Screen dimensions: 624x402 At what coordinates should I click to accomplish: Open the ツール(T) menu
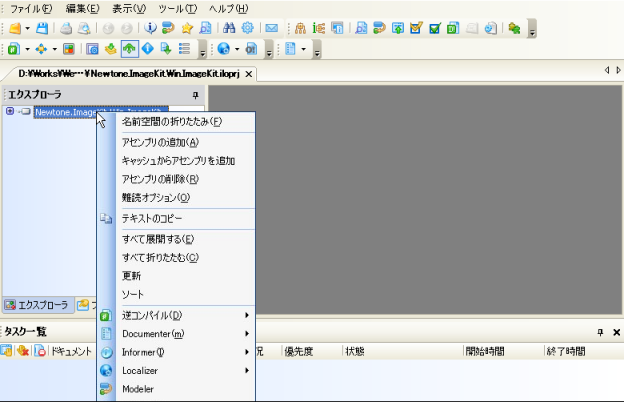(x=177, y=8)
